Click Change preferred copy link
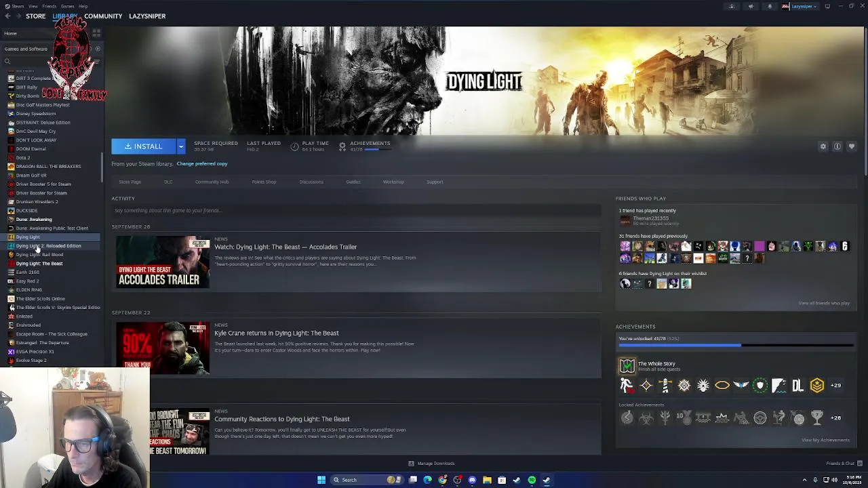 [x=202, y=164]
